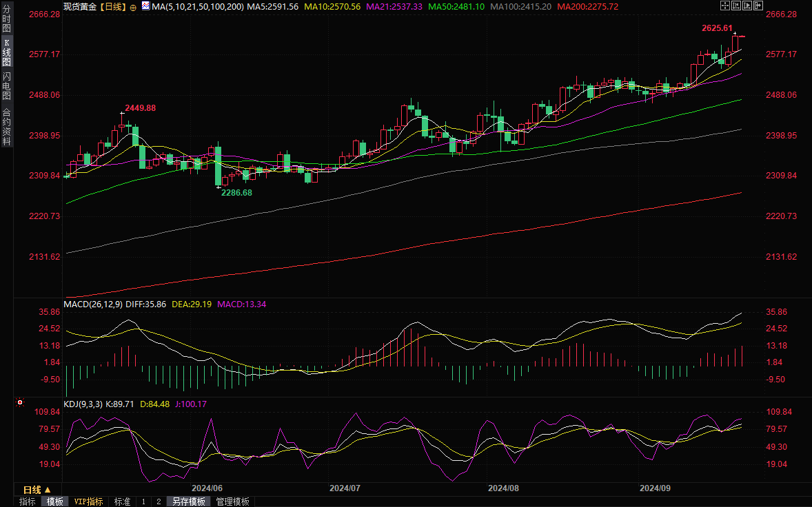812x507 pixels.
Task: Click the MA indicator chart icon
Action: coord(145,6)
